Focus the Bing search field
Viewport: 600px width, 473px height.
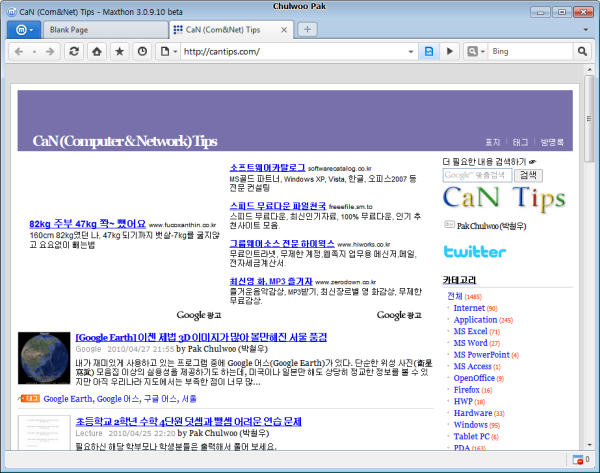(x=531, y=51)
